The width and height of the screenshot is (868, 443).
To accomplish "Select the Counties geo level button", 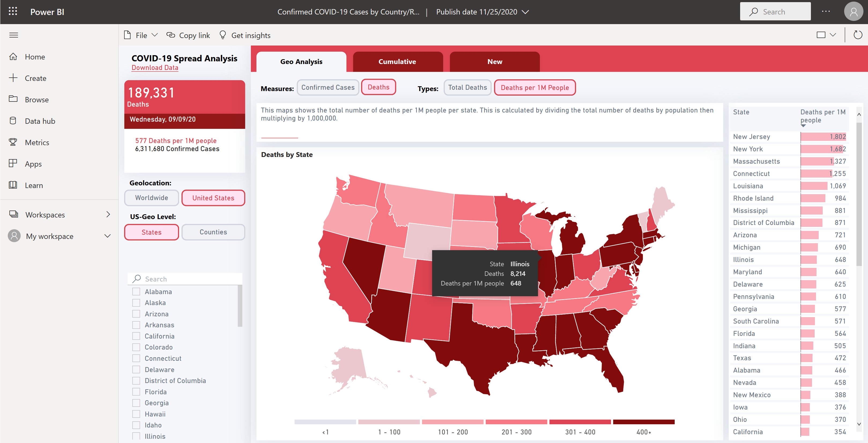I will point(213,232).
